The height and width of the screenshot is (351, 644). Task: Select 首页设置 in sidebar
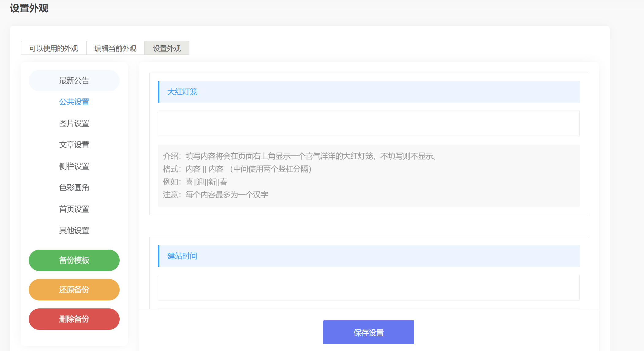[x=74, y=209]
